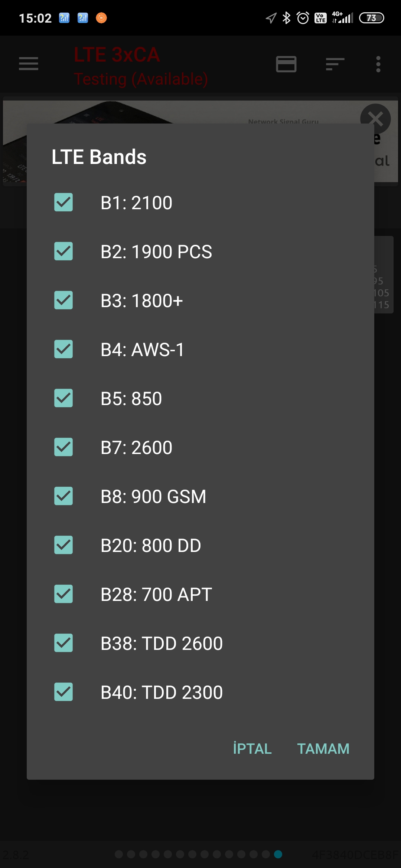Image resolution: width=401 pixels, height=868 pixels.
Task: Confirm with the TAMAM button
Action: pos(323,749)
